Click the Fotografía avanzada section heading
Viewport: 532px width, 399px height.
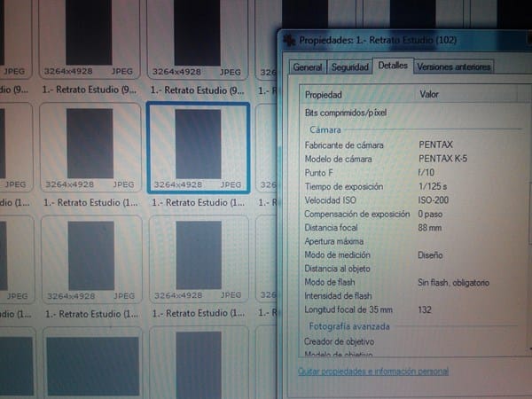point(349,326)
